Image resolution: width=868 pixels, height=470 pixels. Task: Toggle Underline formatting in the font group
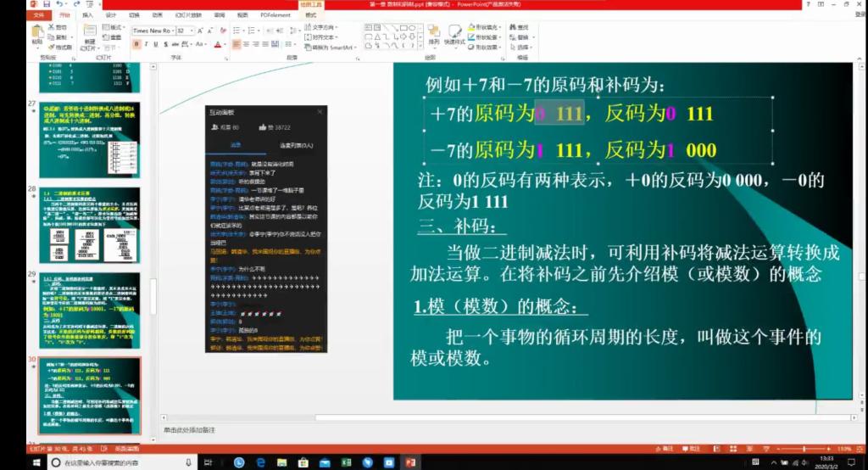click(x=155, y=44)
